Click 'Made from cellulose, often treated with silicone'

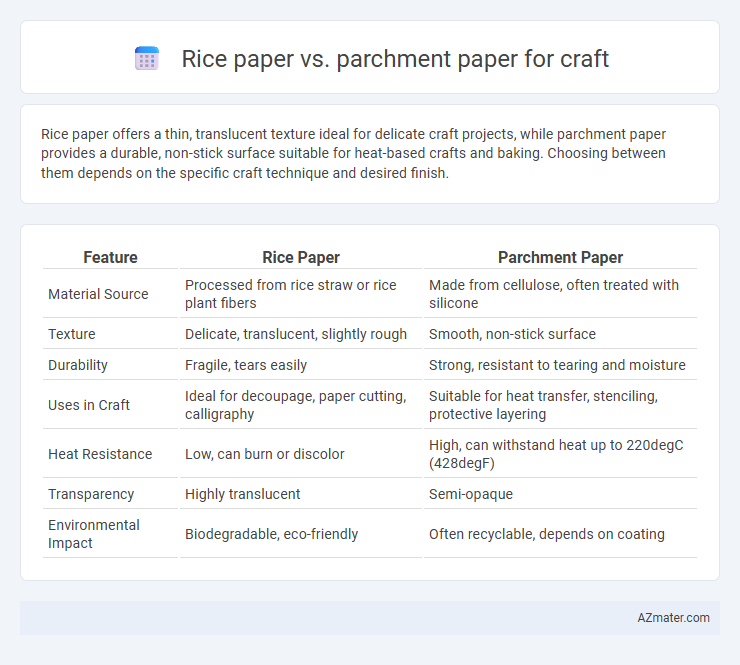tap(554, 294)
